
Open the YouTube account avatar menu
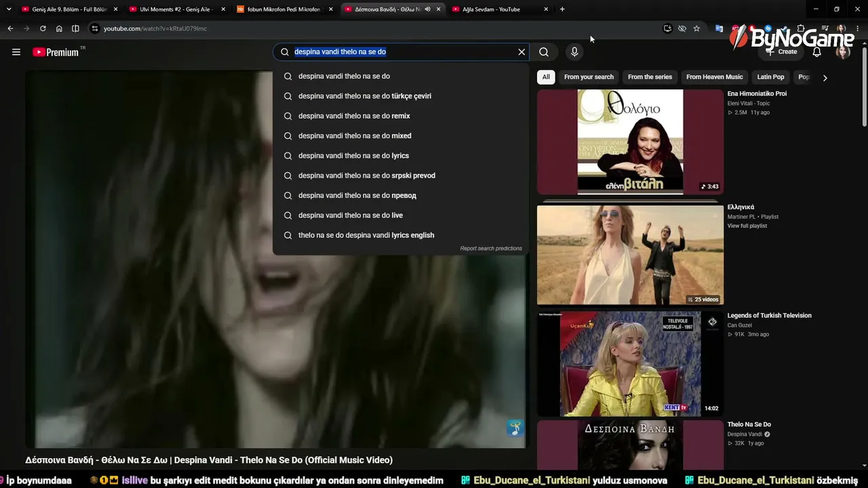[x=843, y=52]
